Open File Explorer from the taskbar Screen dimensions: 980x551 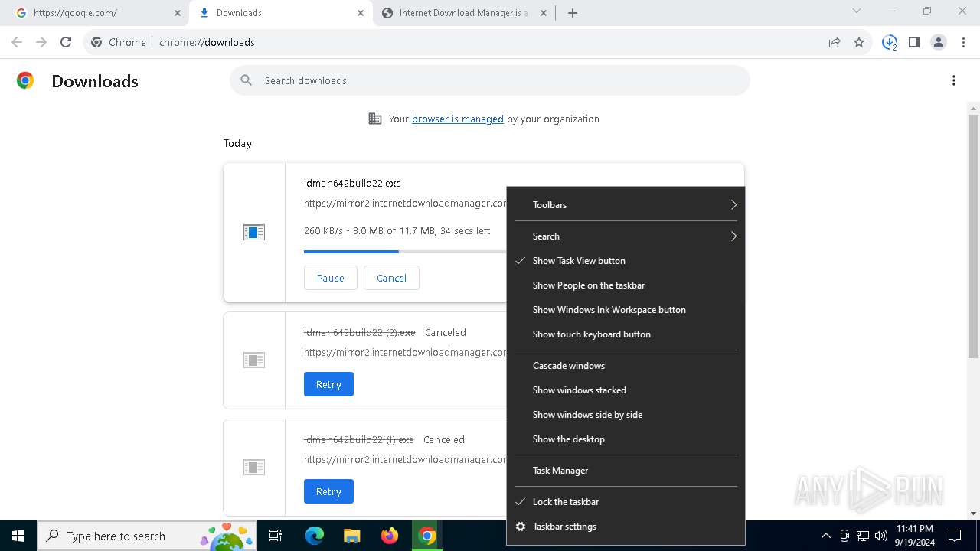click(351, 536)
